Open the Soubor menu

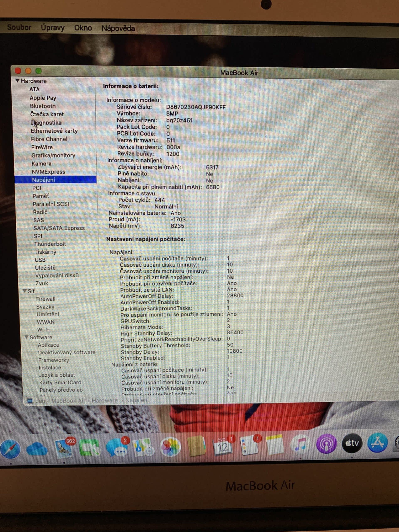point(19,27)
